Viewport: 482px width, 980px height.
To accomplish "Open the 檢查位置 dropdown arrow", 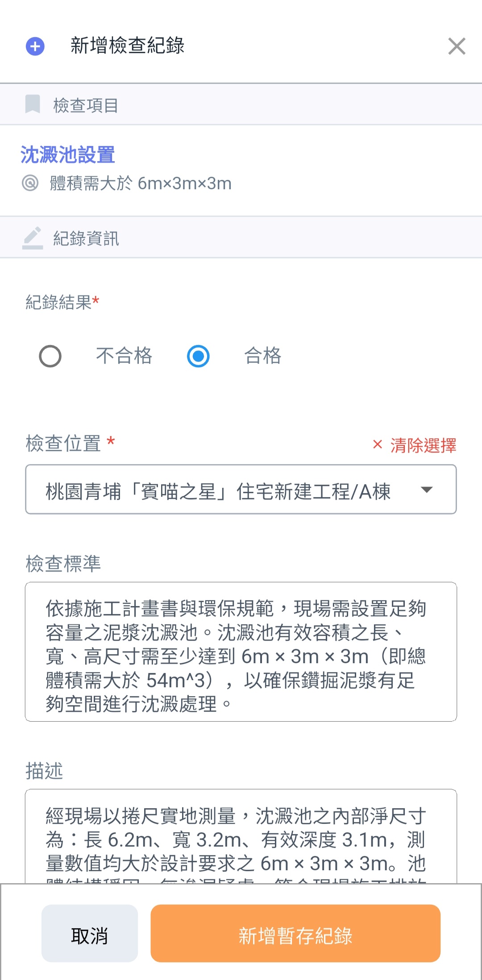I will (x=427, y=490).
